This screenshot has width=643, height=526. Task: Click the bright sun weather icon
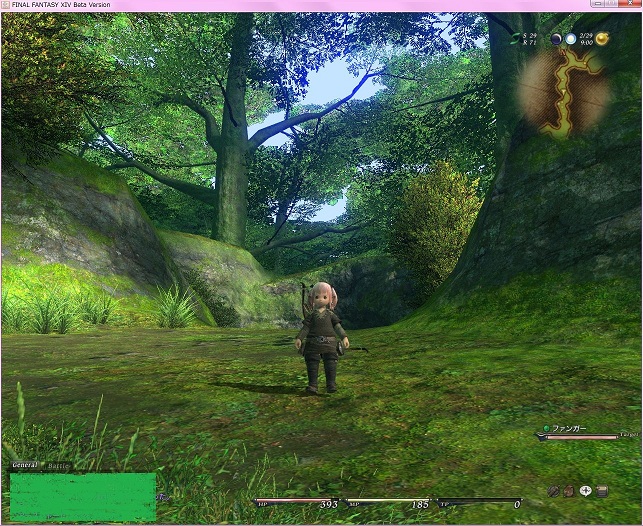(570, 39)
